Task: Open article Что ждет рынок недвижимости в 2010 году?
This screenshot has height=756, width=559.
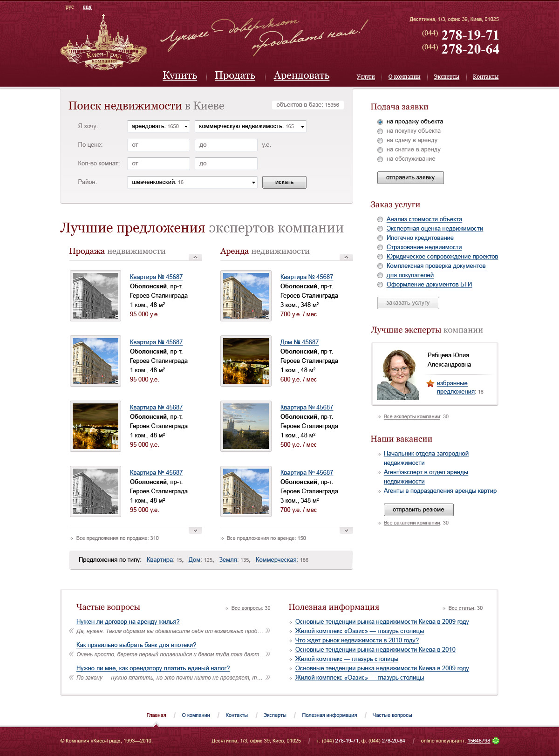Action: pos(357,640)
